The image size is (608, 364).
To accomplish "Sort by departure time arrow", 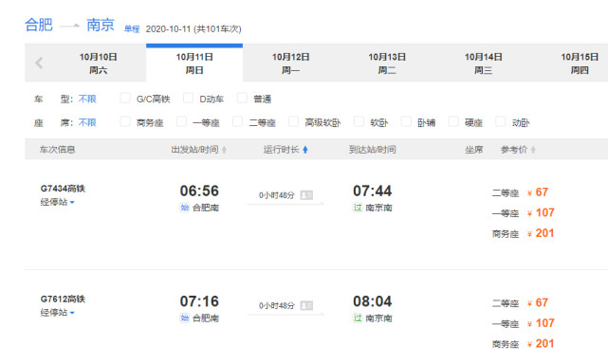I will click(x=224, y=150).
